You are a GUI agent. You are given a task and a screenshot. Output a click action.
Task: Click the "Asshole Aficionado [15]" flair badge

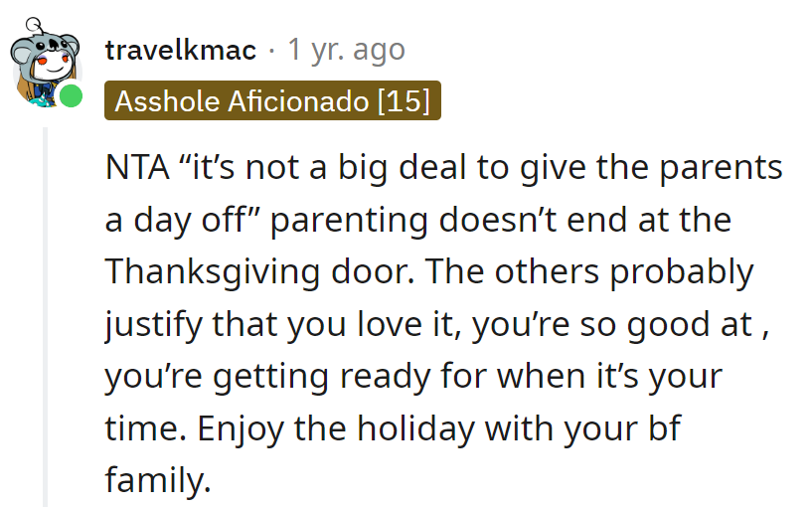coord(272,102)
